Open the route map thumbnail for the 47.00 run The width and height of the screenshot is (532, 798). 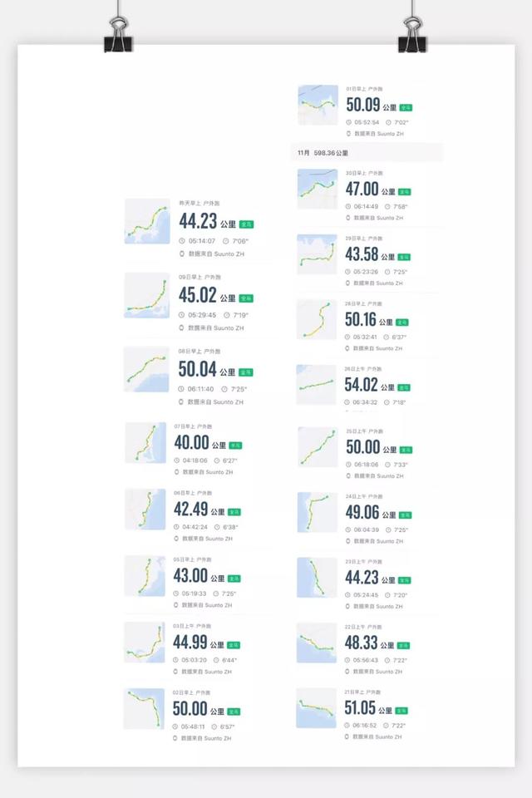pos(318,190)
